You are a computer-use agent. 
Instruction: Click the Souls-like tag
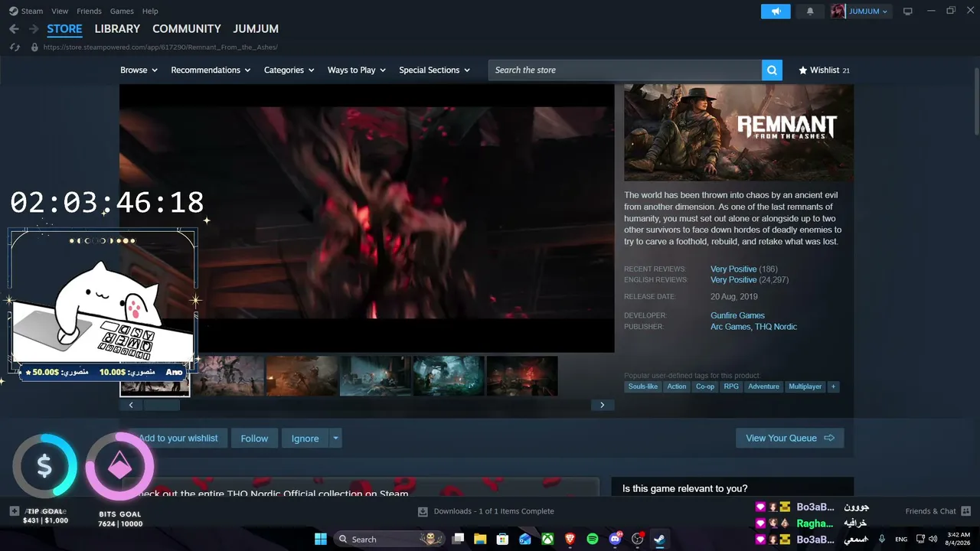(x=643, y=386)
